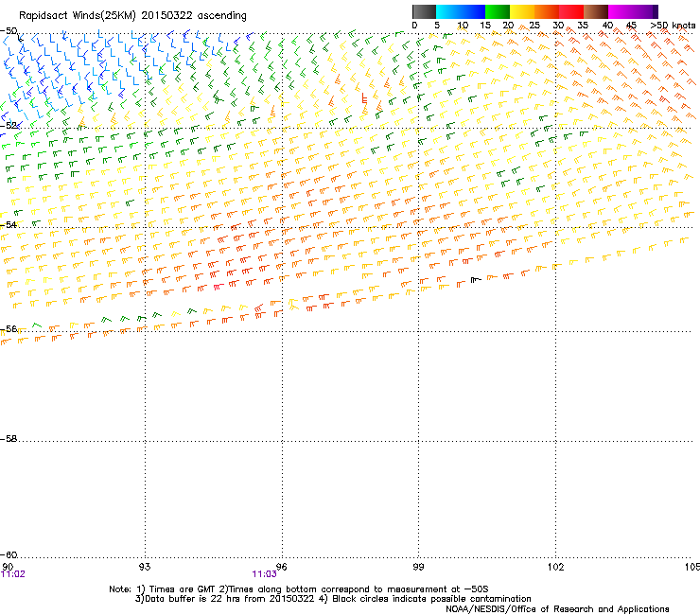
Task: Click the 'NOAA/NESDIS/Office of Research and Applications' credit
Action: 557,609
